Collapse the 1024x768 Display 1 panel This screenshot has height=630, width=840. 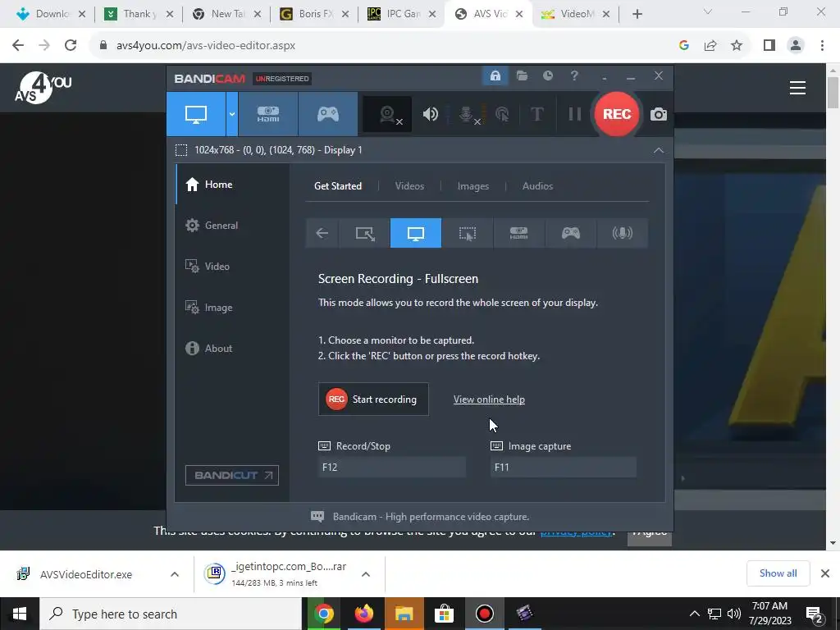point(659,151)
